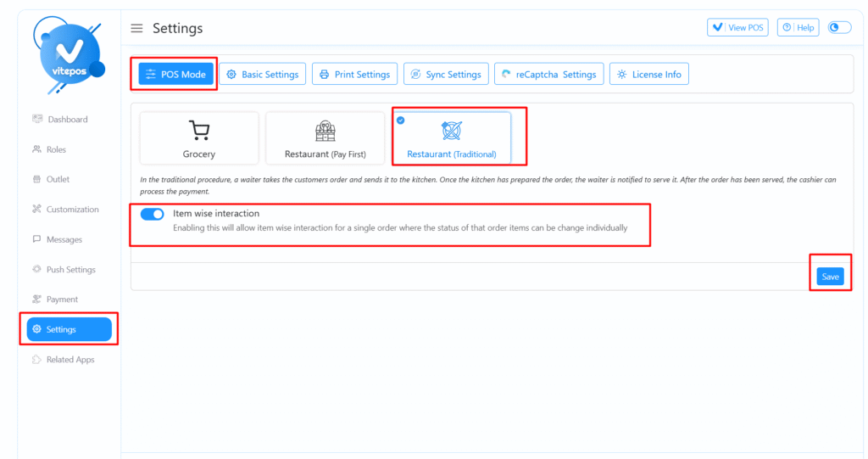Click the Settings page title
The height and width of the screenshot is (459, 868).
pyautogui.click(x=178, y=28)
